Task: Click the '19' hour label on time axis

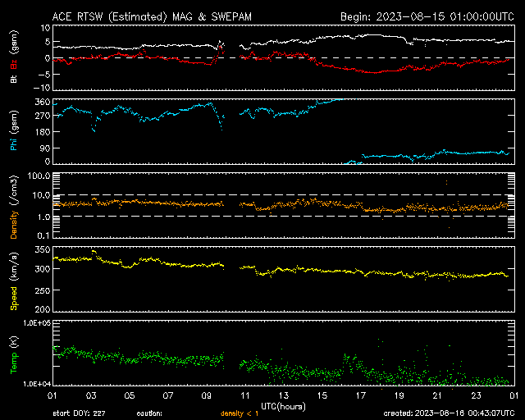Action: (x=399, y=396)
